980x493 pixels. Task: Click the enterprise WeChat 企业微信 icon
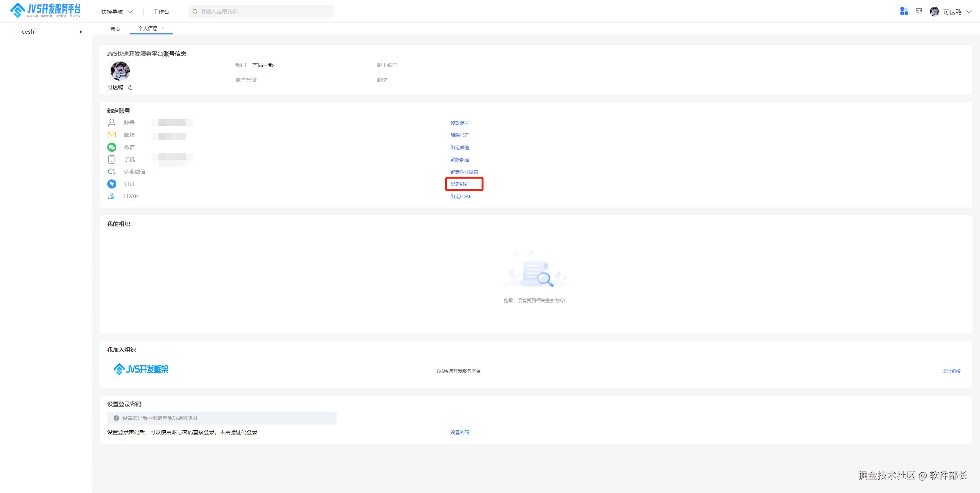pos(112,172)
